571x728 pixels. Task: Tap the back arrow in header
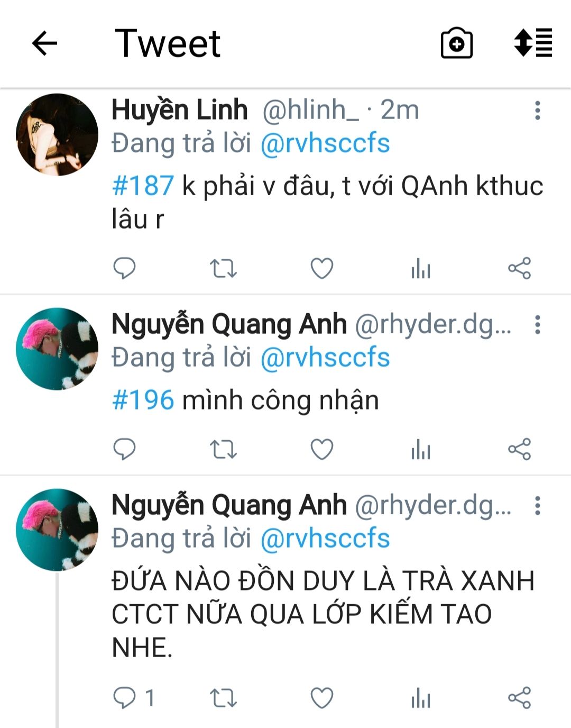tap(44, 43)
